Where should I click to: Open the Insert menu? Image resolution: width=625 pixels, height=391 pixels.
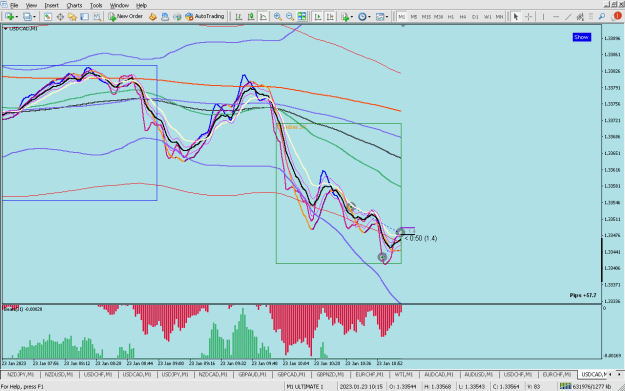[51, 5]
